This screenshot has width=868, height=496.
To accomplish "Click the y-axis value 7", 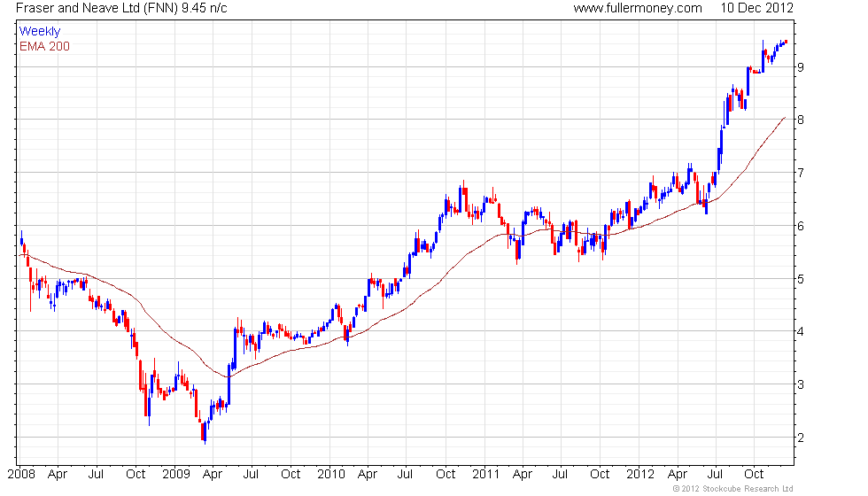I will click(x=801, y=173).
